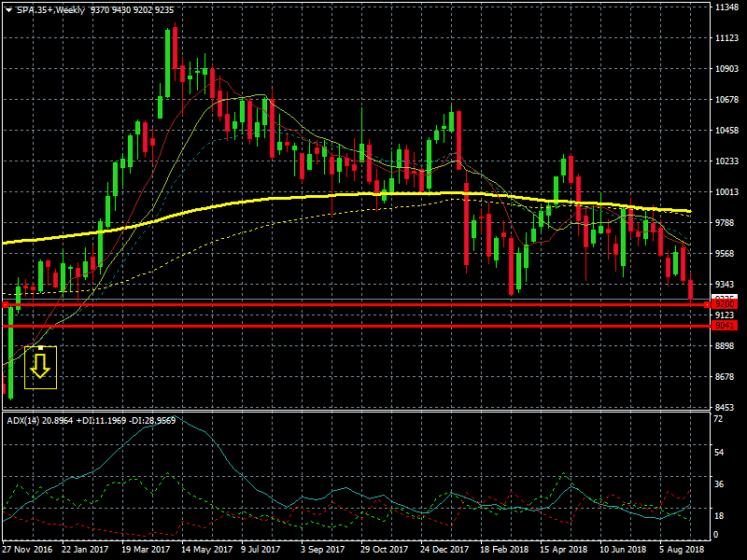This screenshot has width=747, height=560.
Task: Click the 5 Aug 2018 date label
Action: click(682, 551)
